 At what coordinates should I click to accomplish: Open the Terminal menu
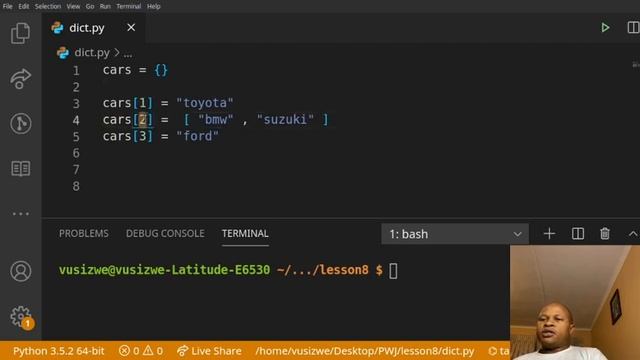(x=129, y=6)
